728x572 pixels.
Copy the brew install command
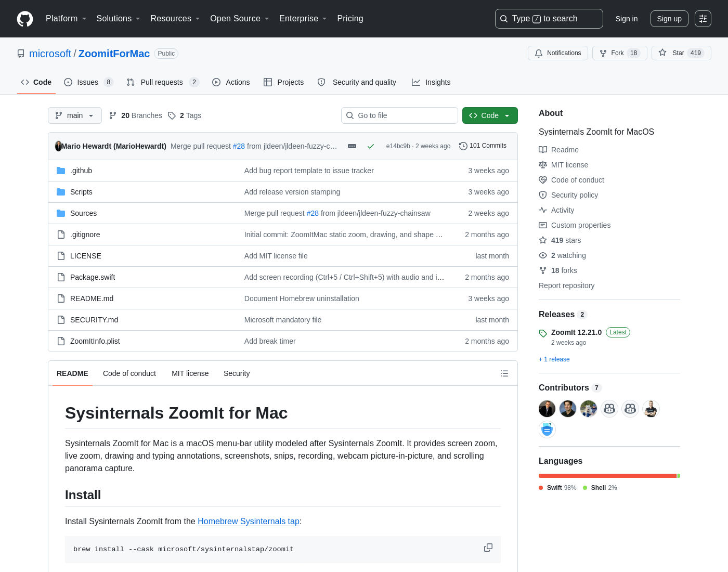coord(488,548)
